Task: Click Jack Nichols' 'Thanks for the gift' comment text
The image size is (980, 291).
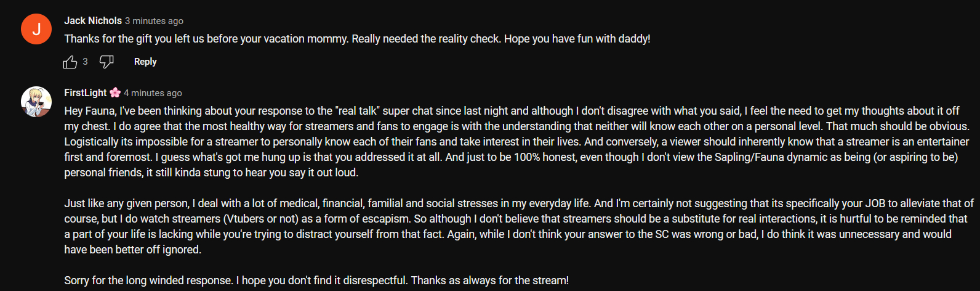Action: coord(357,39)
